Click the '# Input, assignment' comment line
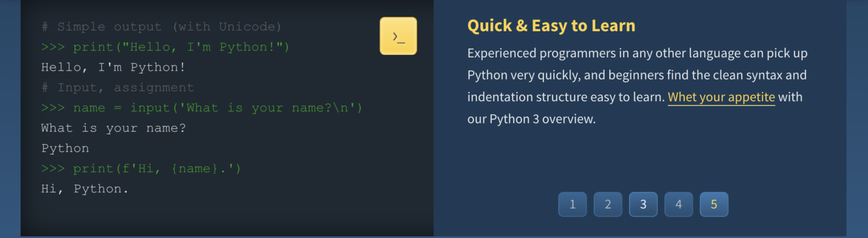868x238 pixels. (117, 87)
